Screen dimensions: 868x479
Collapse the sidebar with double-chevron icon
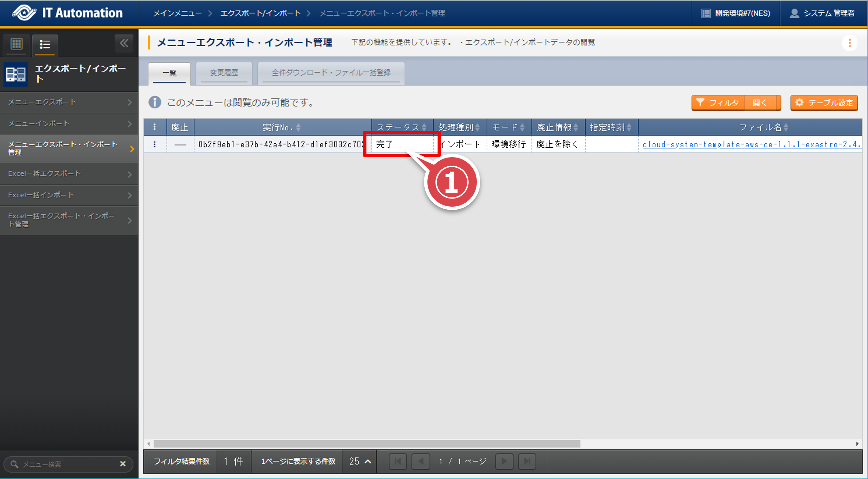[124, 43]
